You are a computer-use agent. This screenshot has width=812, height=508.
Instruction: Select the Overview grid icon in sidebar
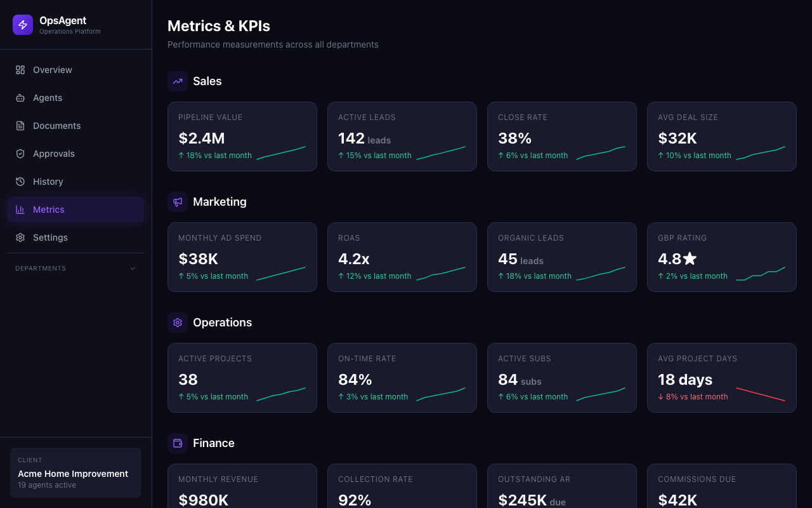(20, 70)
